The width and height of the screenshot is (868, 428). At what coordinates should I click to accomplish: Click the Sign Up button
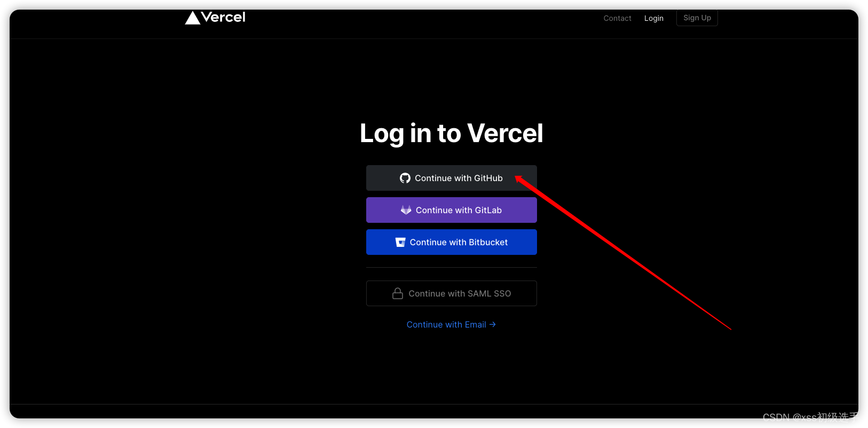click(x=697, y=17)
